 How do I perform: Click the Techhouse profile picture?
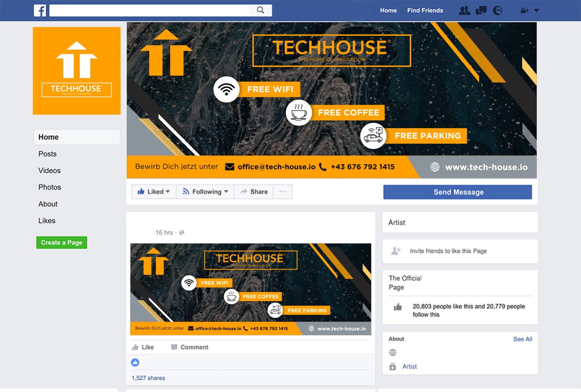(x=77, y=71)
